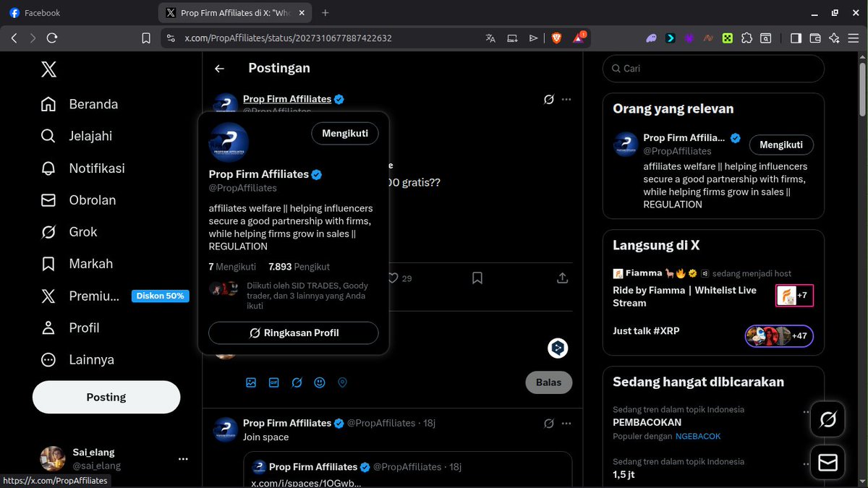Open Brave Shields lion icon
The height and width of the screenshot is (488, 868).
click(x=556, y=38)
